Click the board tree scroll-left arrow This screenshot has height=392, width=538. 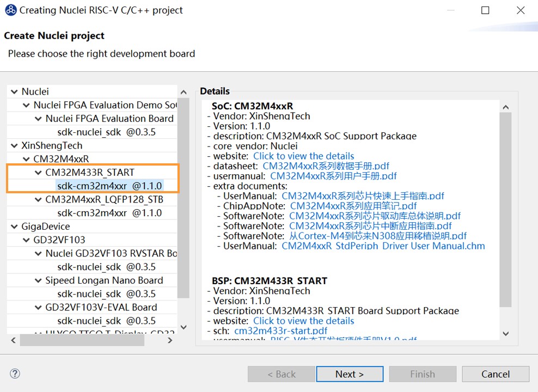point(14,340)
